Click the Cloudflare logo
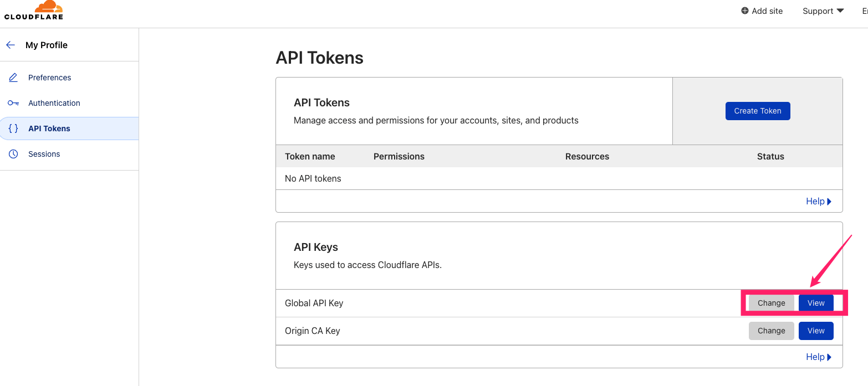The image size is (868, 386). pyautogui.click(x=34, y=11)
